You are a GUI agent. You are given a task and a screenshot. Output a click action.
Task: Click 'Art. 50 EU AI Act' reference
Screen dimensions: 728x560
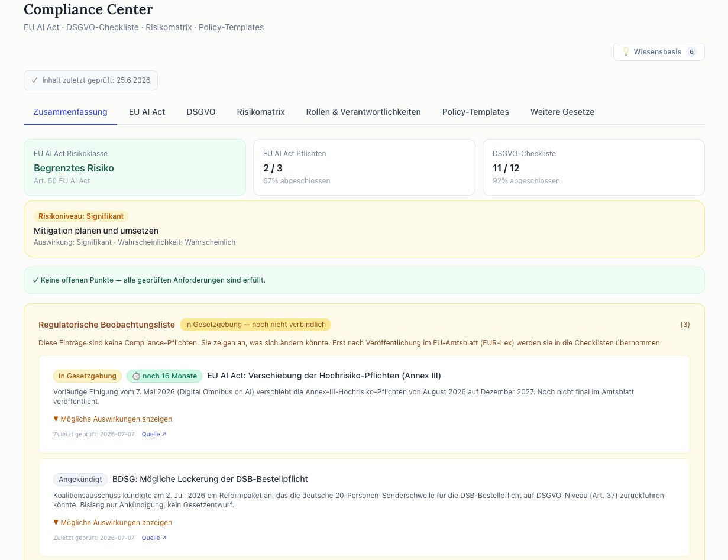[x=62, y=181]
